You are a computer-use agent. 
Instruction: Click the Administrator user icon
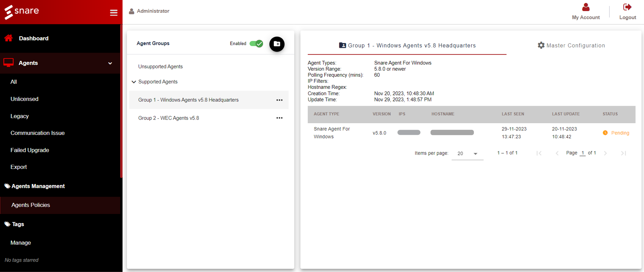click(x=131, y=11)
